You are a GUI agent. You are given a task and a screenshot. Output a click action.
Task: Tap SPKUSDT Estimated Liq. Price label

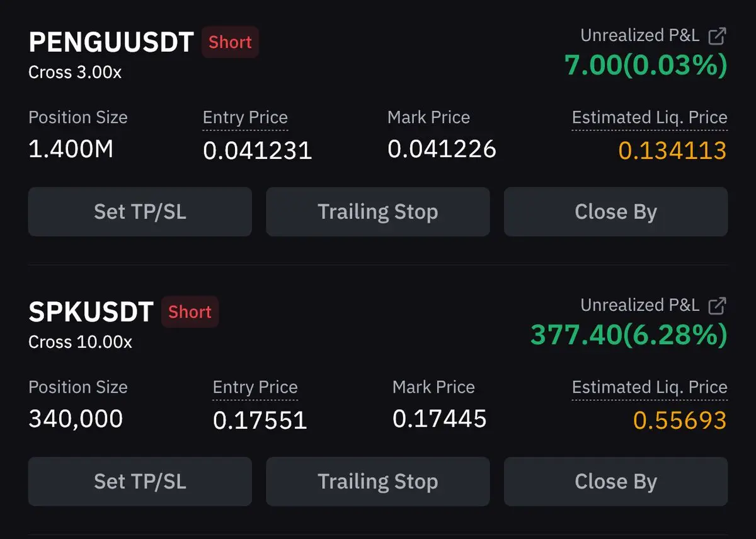(x=650, y=388)
